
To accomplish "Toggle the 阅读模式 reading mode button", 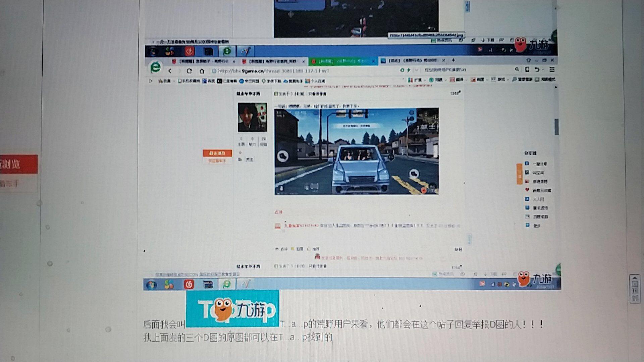I will (x=545, y=79).
